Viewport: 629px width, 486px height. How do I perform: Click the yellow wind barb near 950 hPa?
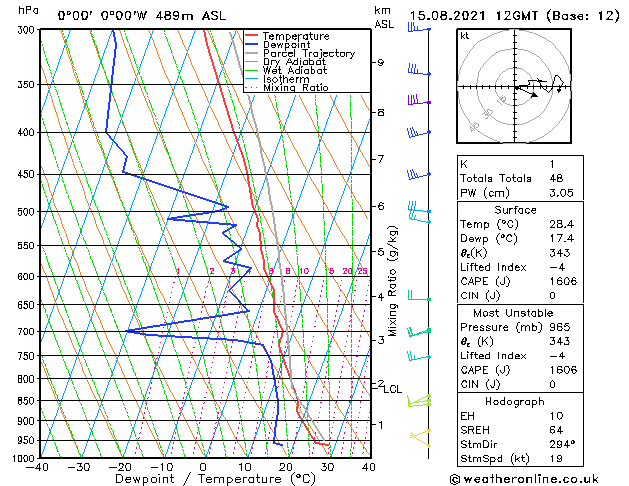[420, 438]
